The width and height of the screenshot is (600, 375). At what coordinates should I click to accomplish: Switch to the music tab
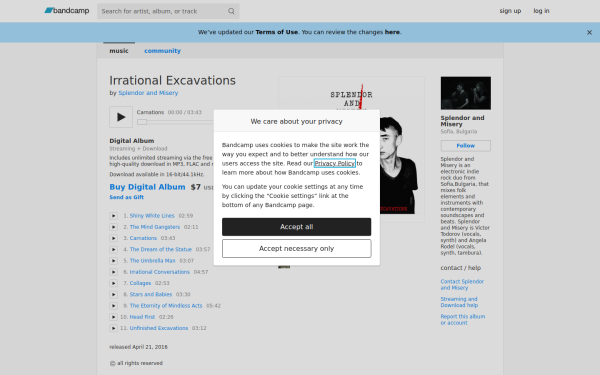119,51
